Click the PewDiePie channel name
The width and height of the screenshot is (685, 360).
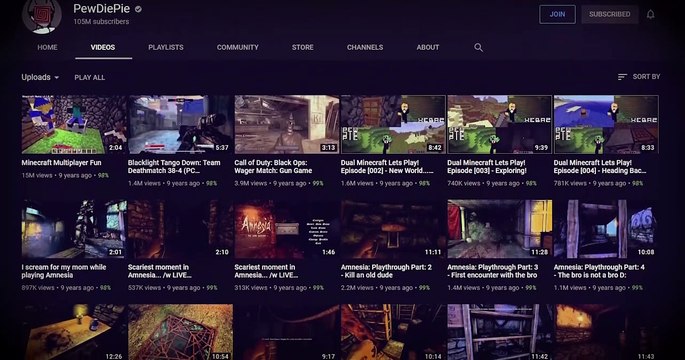tap(101, 9)
